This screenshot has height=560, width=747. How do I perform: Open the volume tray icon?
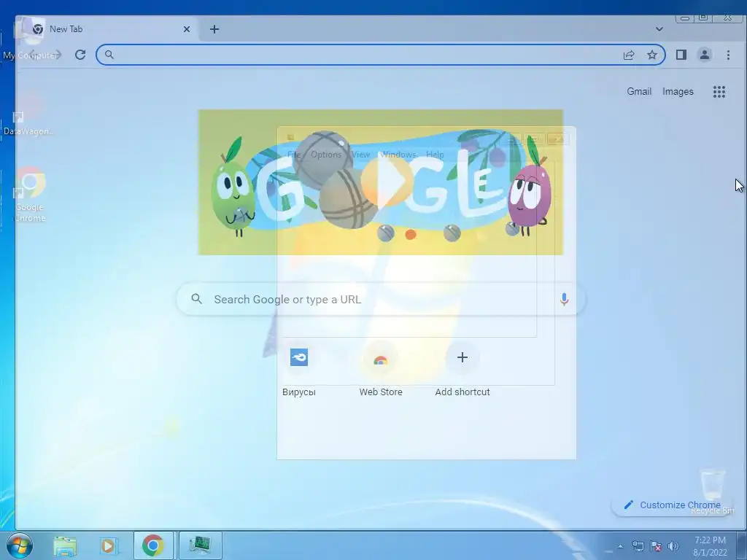[x=673, y=546]
